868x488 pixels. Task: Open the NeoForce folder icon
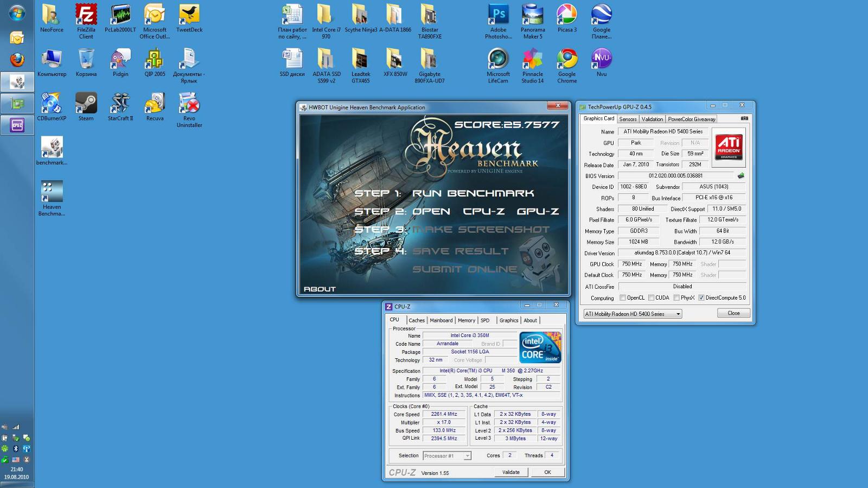click(52, 18)
